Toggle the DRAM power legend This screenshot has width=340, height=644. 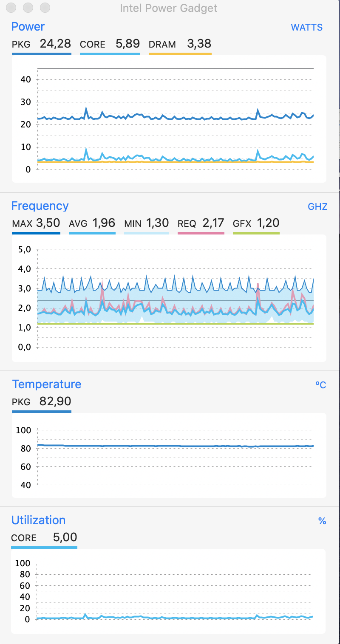tap(180, 44)
